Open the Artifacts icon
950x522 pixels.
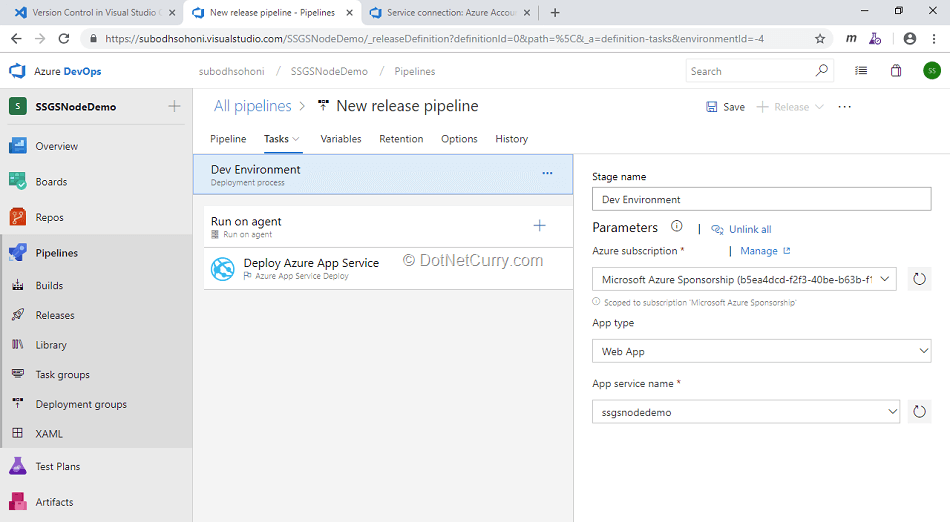pos(18,501)
